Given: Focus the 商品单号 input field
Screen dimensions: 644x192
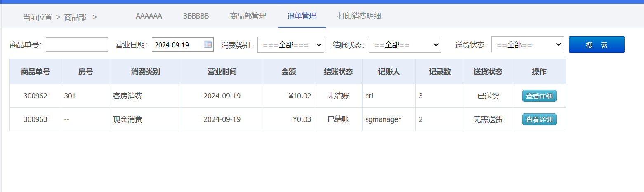Looking at the screenshot, I should coord(77,44).
